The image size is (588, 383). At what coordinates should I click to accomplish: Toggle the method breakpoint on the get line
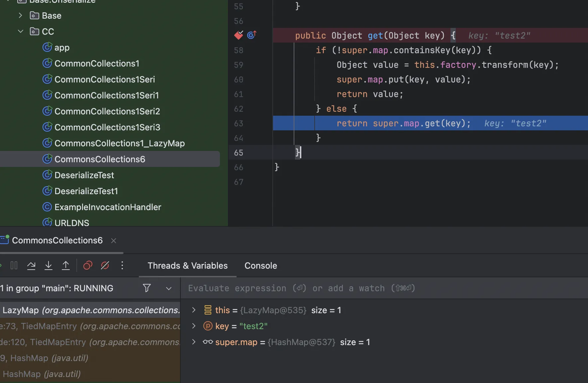239,35
